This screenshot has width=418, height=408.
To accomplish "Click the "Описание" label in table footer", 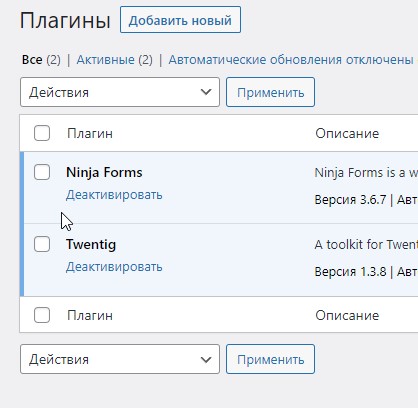I will [x=347, y=315].
